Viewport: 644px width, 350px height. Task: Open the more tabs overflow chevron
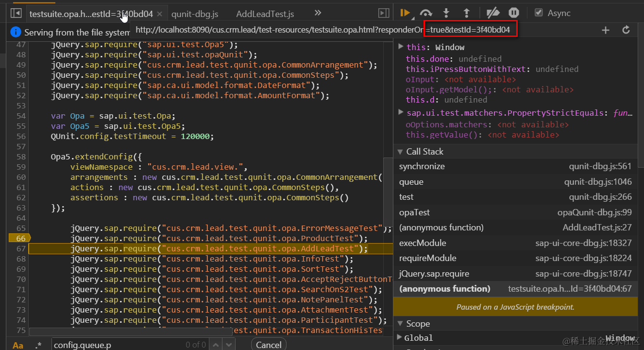point(318,13)
